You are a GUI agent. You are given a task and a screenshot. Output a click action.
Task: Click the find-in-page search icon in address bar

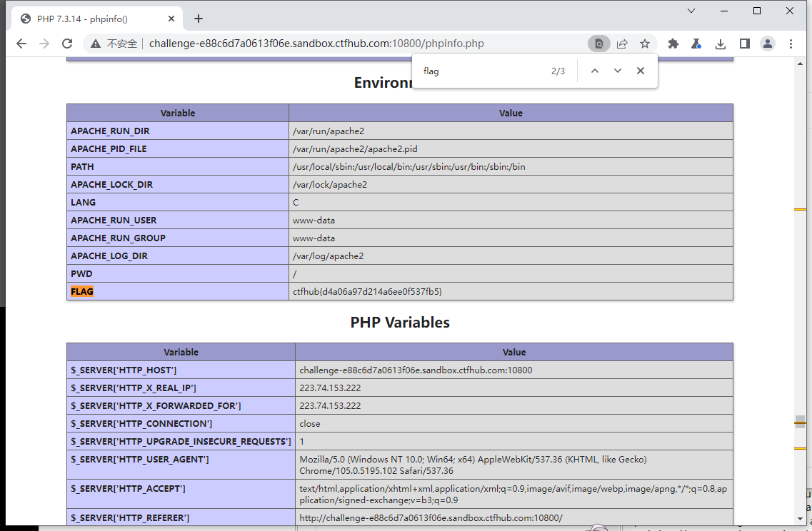599,44
